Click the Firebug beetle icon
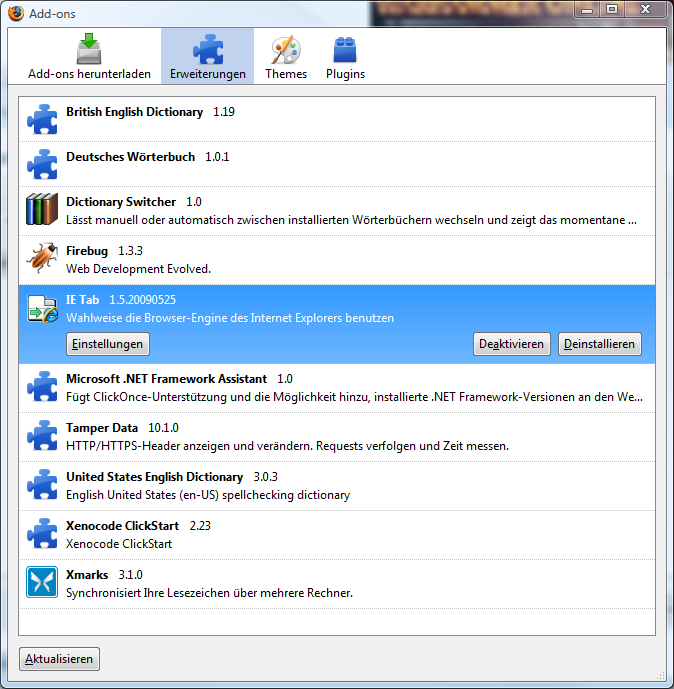 [x=42, y=258]
